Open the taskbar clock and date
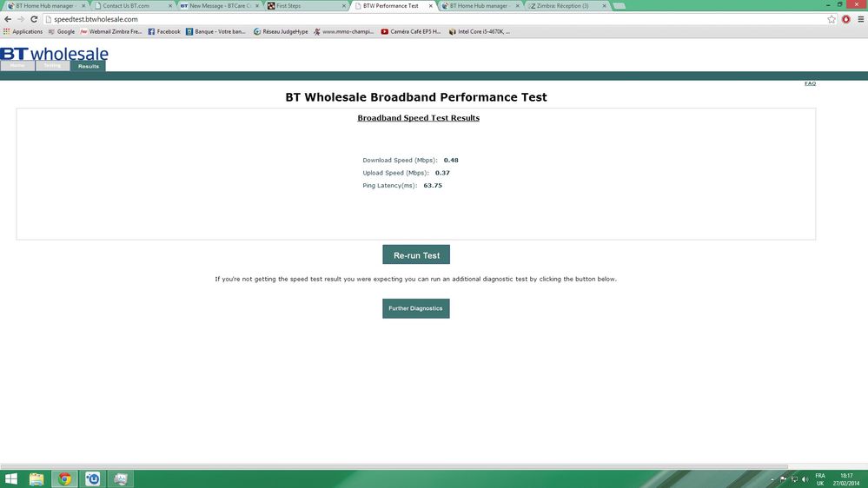This screenshot has height=488, width=868. (x=846, y=479)
